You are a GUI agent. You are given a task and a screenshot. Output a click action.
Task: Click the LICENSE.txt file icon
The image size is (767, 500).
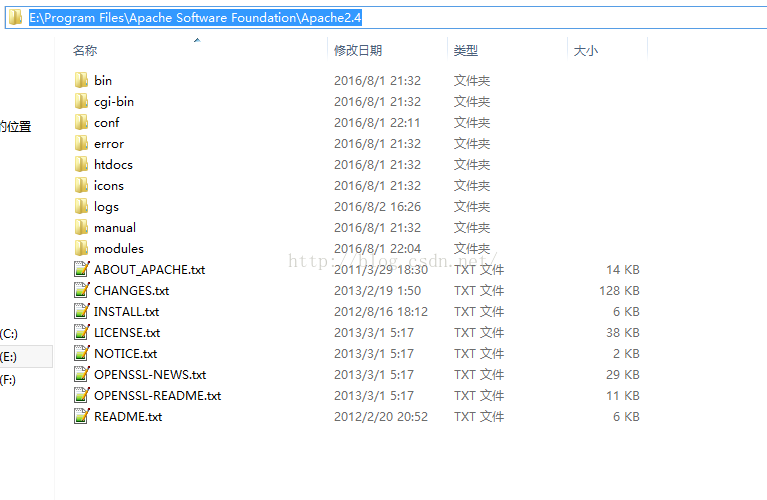81,332
